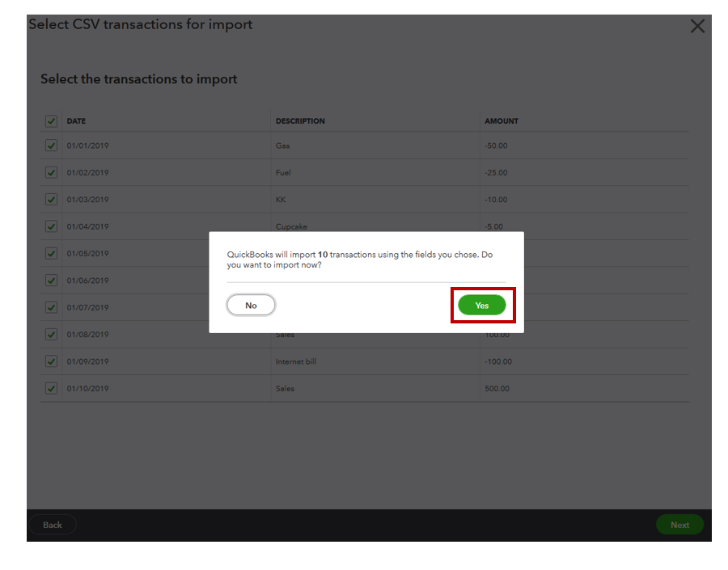The height and width of the screenshot is (570, 728).
Task: Select the Cupcake description cell
Action: (x=291, y=226)
